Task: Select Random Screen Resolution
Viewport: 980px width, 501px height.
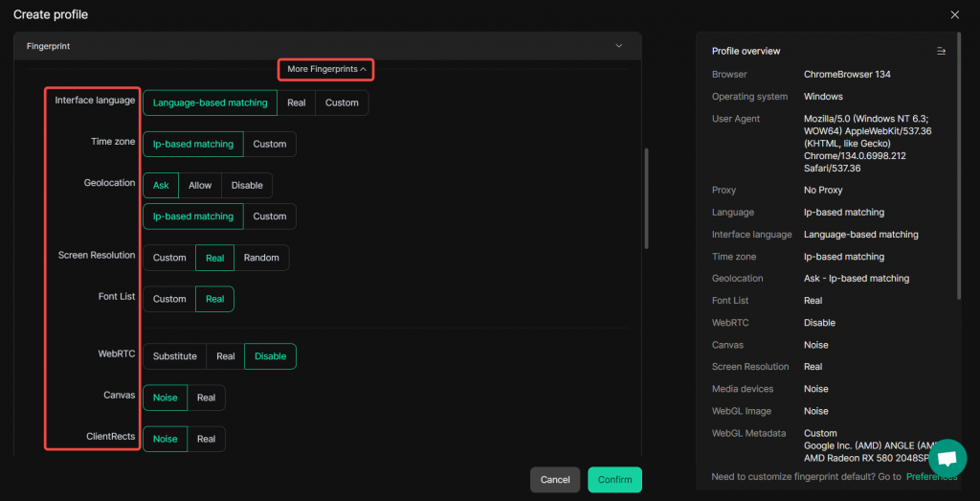Action: pyautogui.click(x=261, y=258)
